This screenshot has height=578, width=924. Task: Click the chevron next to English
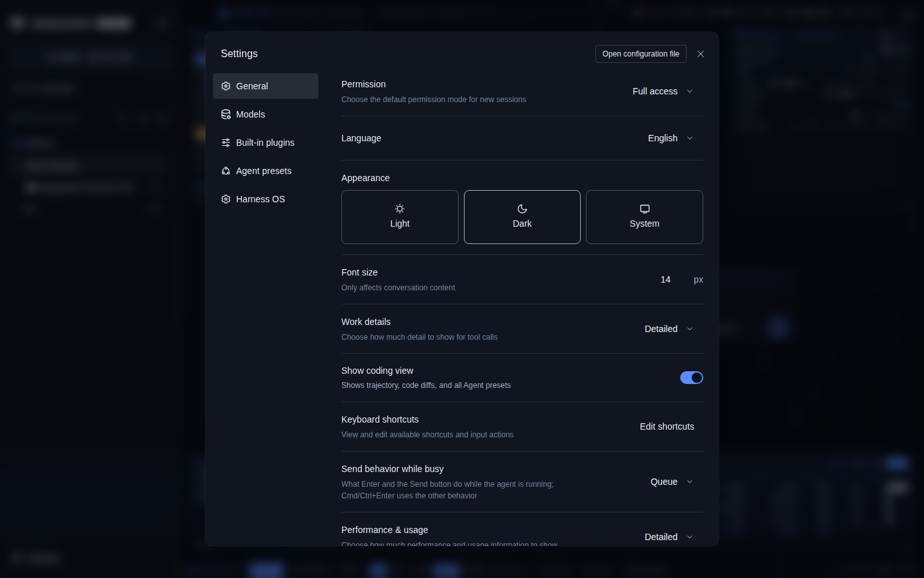tap(690, 138)
